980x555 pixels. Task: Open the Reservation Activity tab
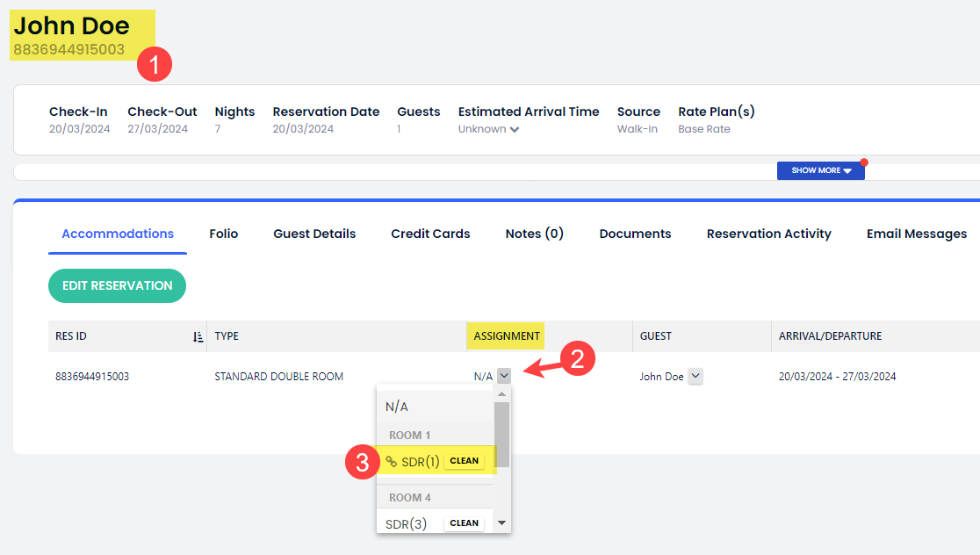pos(768,234)
